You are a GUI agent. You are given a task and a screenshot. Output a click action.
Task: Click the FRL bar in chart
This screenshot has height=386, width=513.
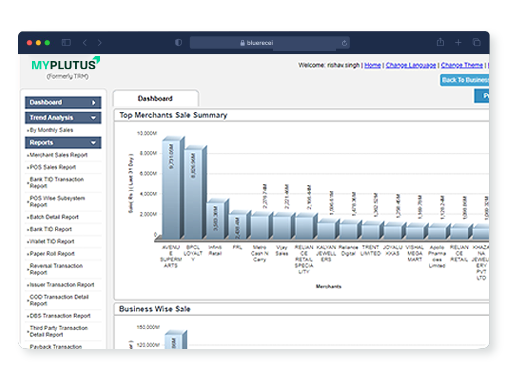click(x=239, y=225)
